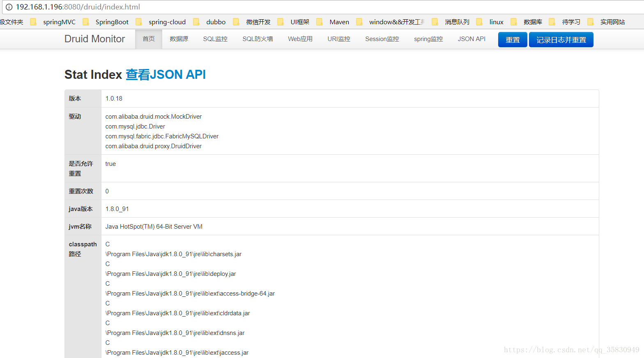Open the springMVC bookmark folder

click(x=53, y=22)
